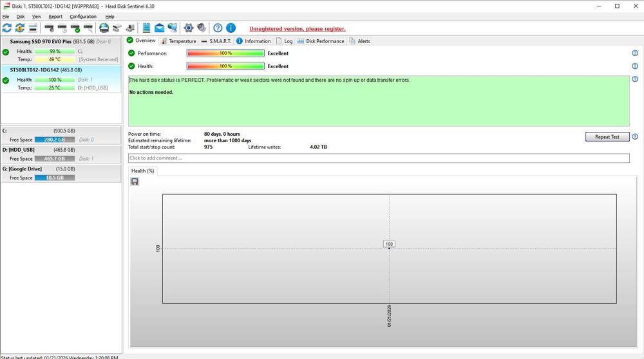Click the silver drive units toolbar icon

(117, 28)
